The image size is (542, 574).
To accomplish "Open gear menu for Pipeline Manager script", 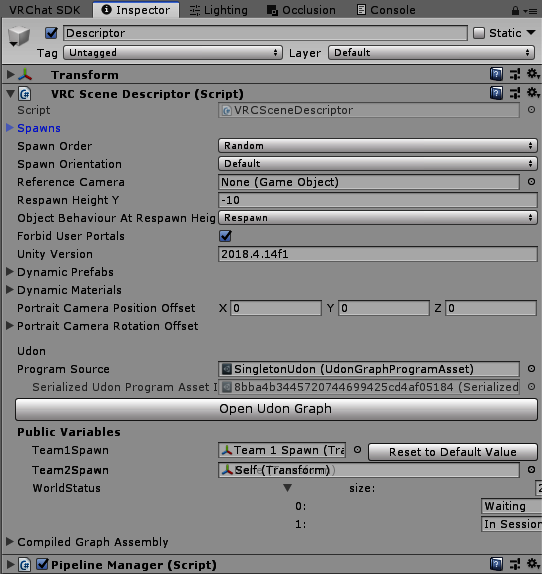I will (532, 564).
